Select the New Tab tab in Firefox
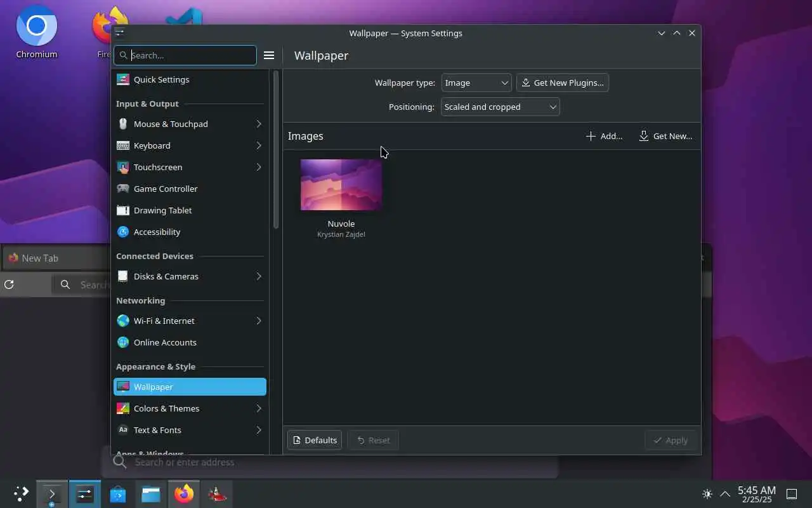The height and width of the screenshot is (508, 812). 56,258
